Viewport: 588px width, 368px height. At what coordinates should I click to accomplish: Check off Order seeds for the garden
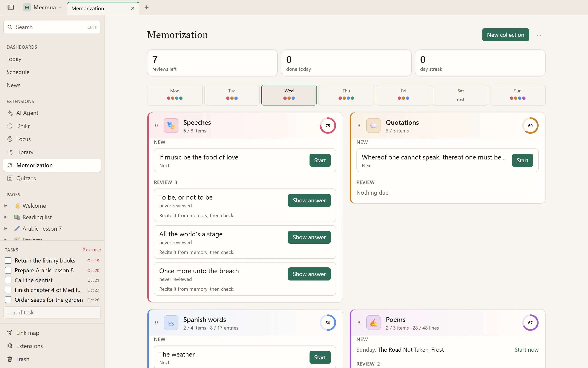point(8,300)
